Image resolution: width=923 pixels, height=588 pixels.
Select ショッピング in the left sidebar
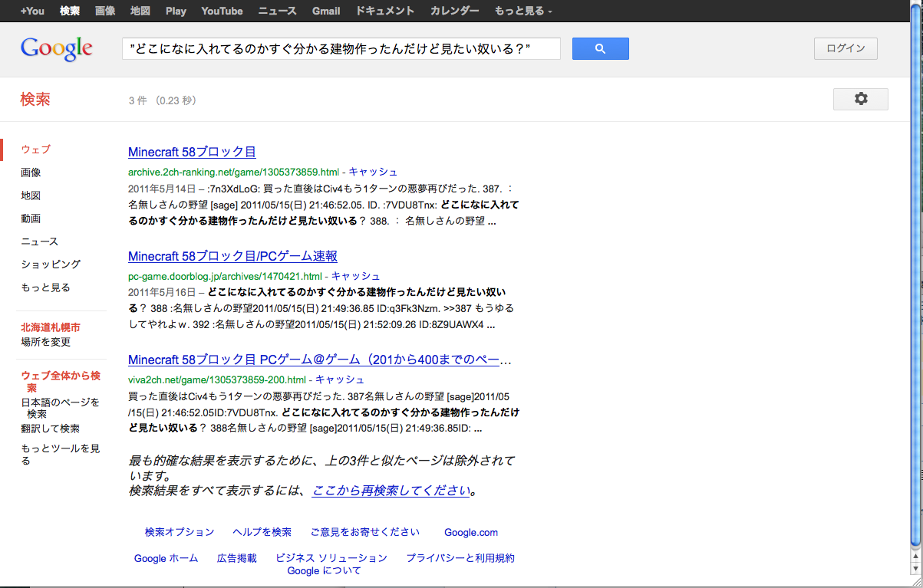pos(51,264)
